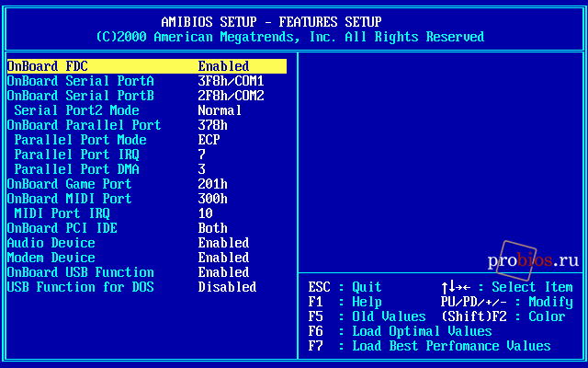
Task: Select Modem Device setting
Action: (x=51, y=258)
